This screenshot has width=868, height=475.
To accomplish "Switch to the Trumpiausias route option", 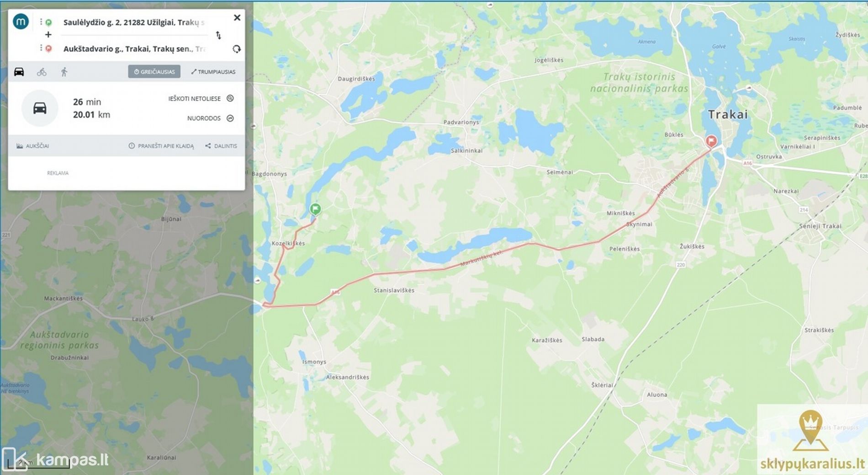I will point(213,72).
